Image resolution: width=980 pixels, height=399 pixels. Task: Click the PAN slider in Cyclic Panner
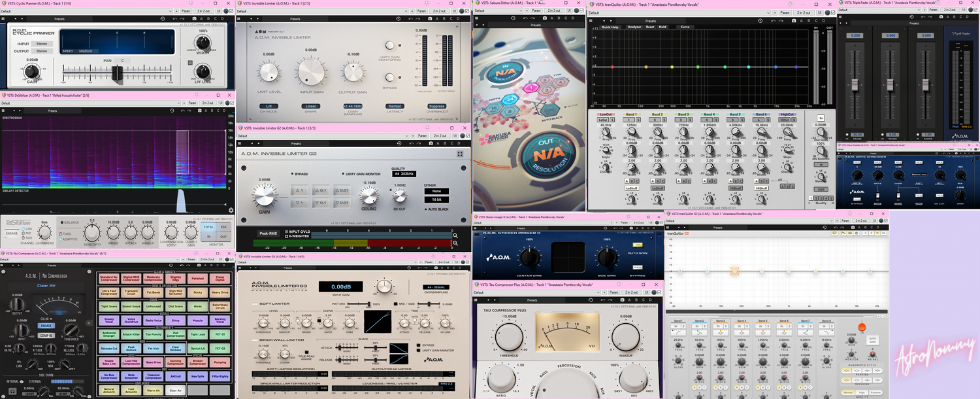(x=118, y=71)
